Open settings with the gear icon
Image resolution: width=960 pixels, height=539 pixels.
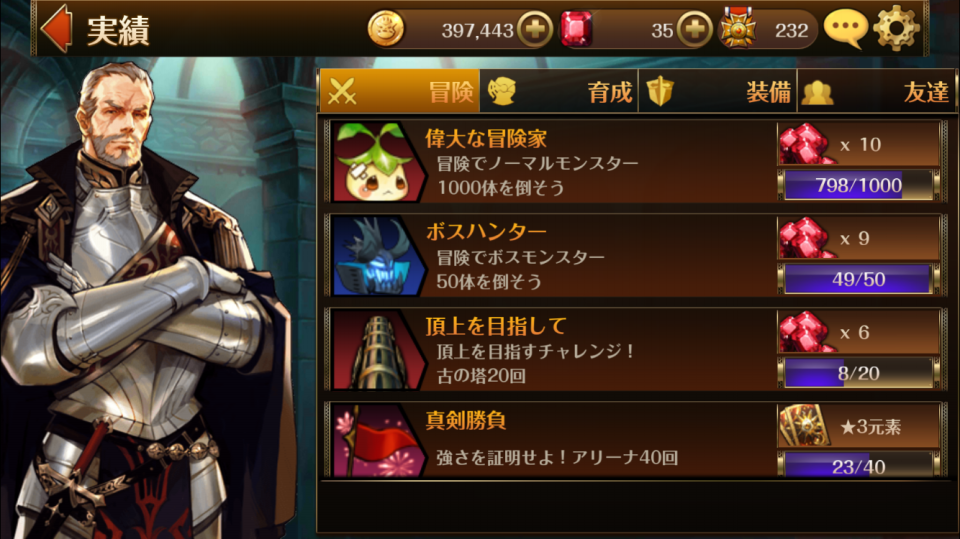(896, 28)
